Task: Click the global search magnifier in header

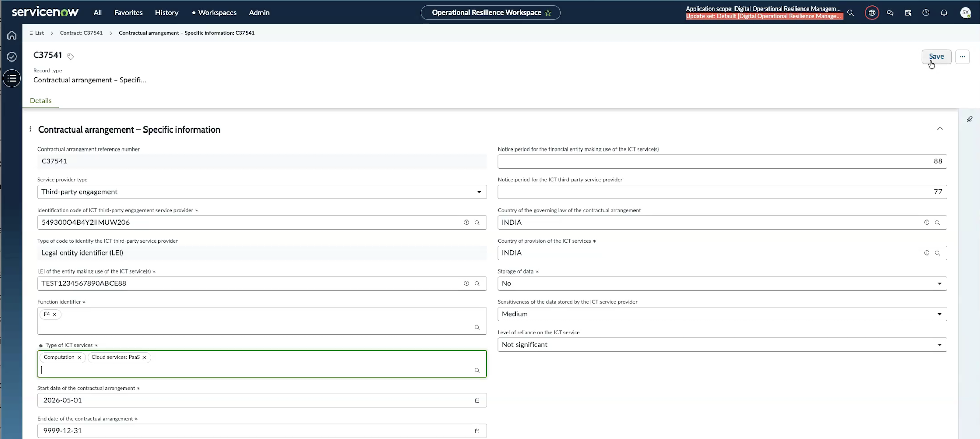Action: point(851,13)
